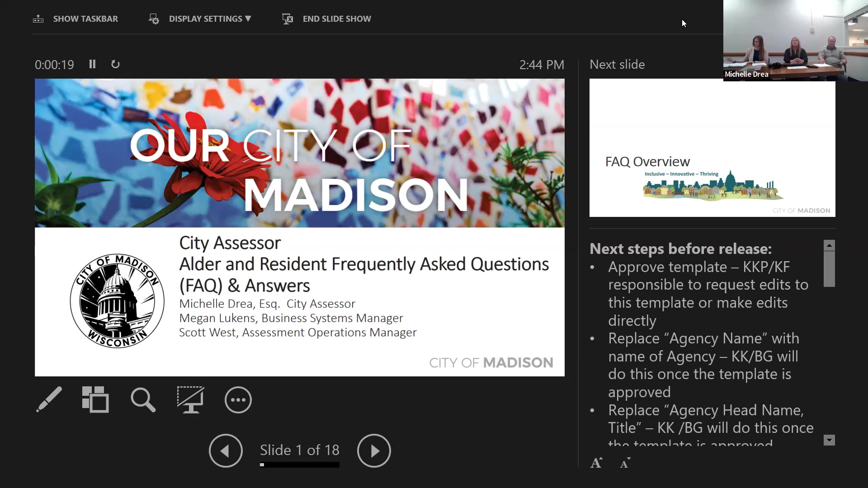
Task: Select the pen and laser pointer tools
Action: pos(49,399)
